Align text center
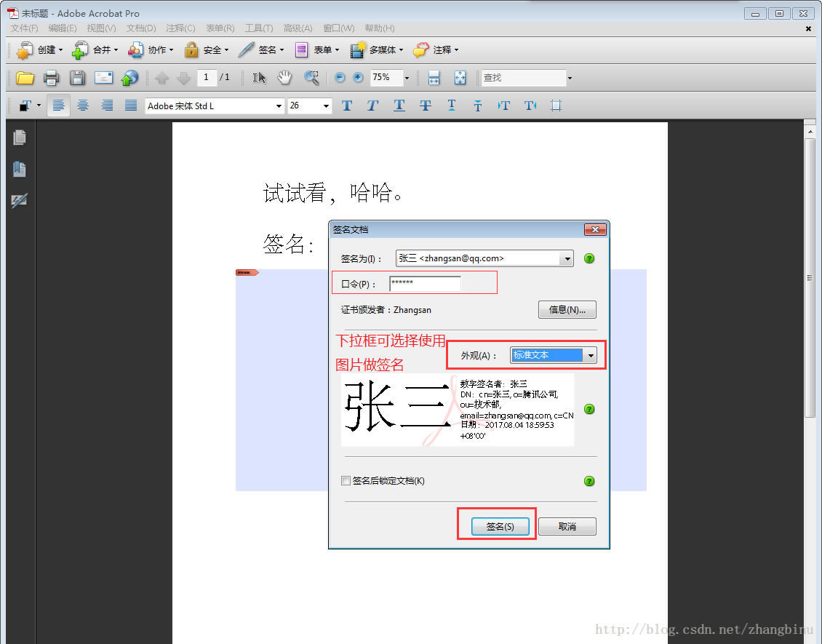 point(83,106)
